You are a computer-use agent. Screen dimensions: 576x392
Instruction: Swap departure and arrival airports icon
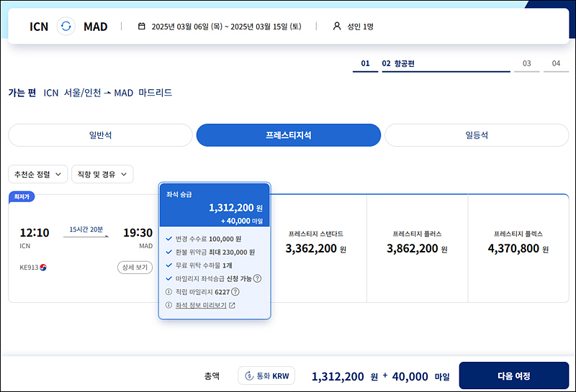tap(66, 27)
